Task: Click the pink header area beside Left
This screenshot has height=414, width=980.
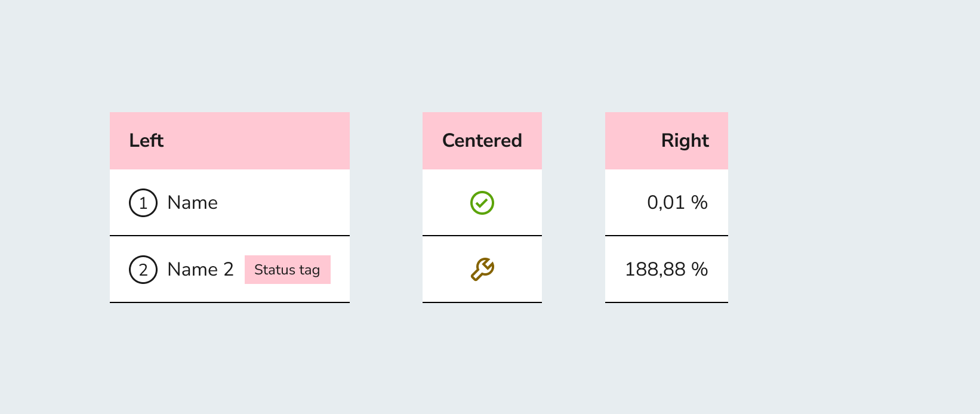Action: pyautogui.click(x=257, y=141)
